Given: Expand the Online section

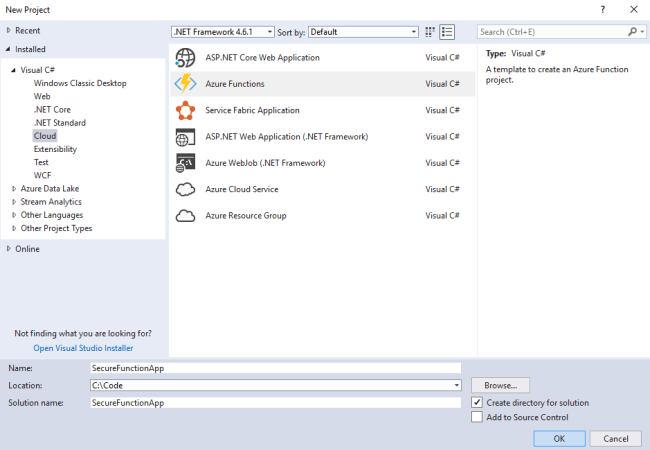Looking at the screenshot, I should click(8, 249).
